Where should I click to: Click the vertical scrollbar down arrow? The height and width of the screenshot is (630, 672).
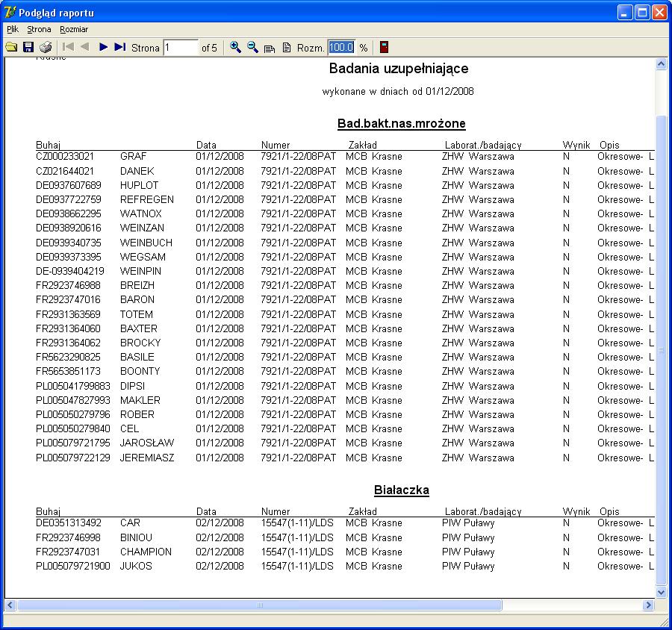click(x=661, y=592)
